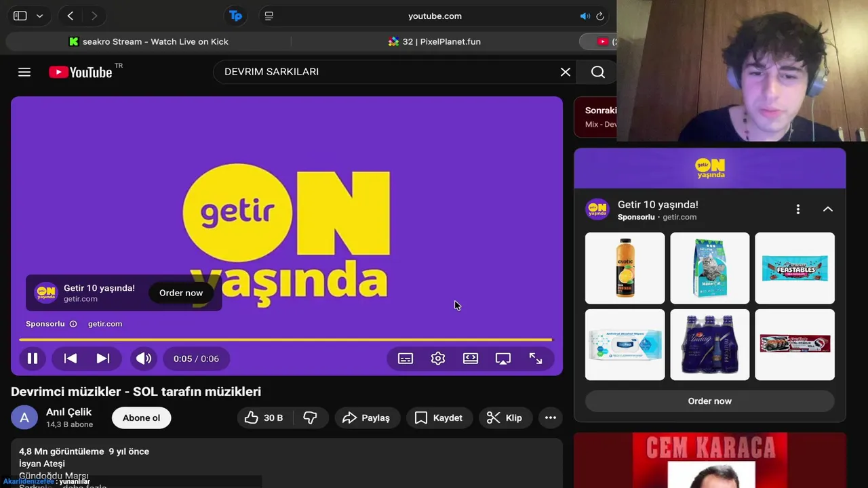Click the yellow video progress bar
The image size is (868, 488).
(x=285, y=340)
